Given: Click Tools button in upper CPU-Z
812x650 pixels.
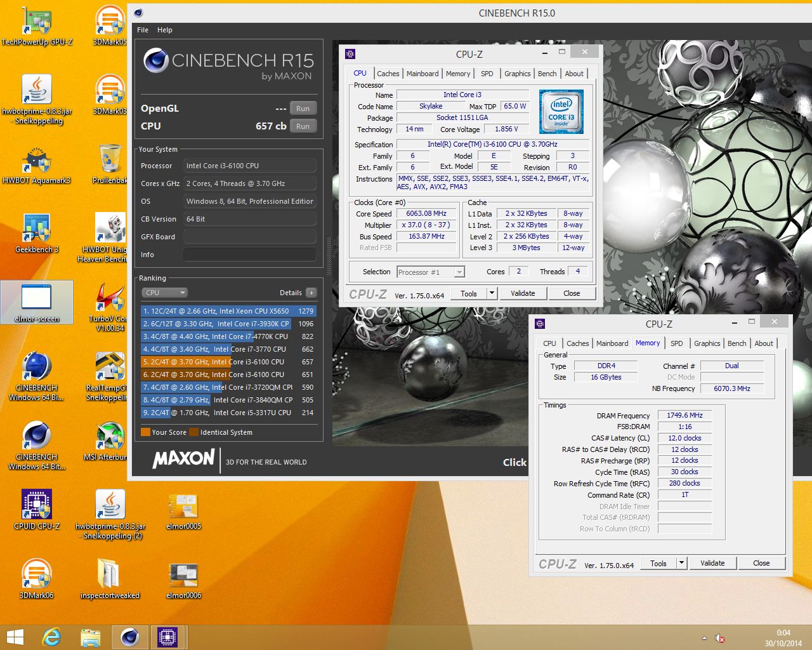Looking at the screenshot, I should pos(469,293).
